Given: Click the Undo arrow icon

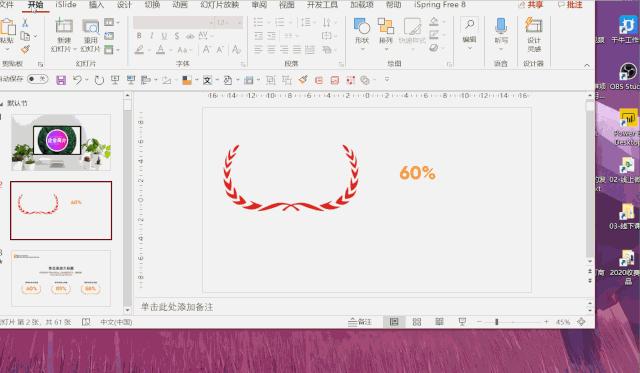Looking at the screenshot, I should (77, 80).
